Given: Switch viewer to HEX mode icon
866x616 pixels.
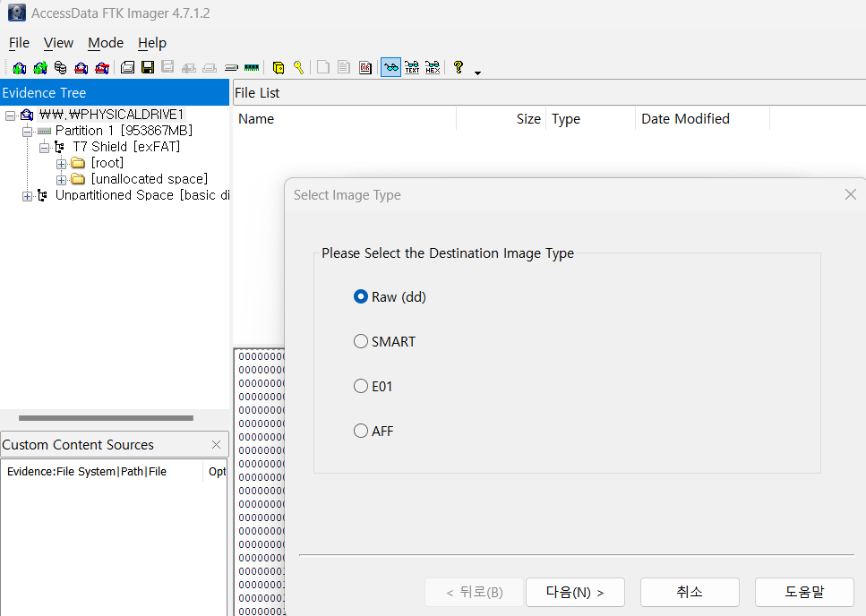Looking at the screenshot, I should [433, 68].
